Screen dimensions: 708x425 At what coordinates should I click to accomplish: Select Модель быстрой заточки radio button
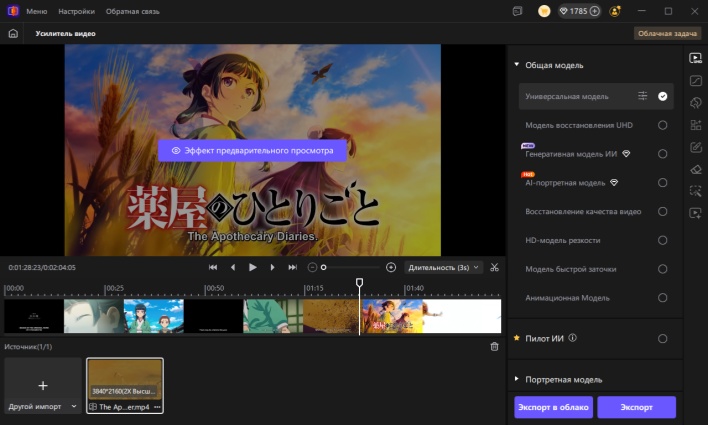click(662, 269)
